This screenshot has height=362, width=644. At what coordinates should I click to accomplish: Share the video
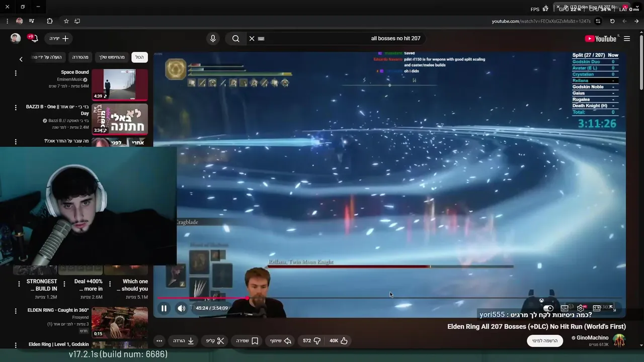(x=280, y=341)
